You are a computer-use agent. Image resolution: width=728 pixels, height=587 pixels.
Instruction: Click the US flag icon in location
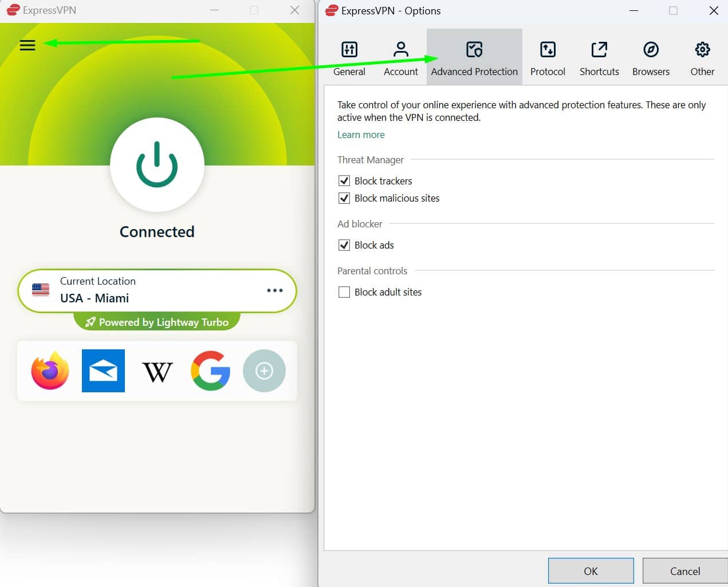click(41, 290)
